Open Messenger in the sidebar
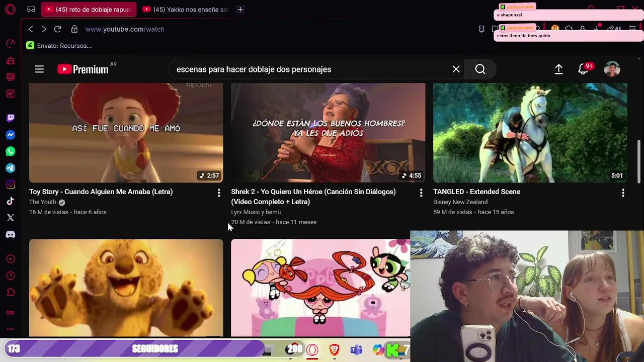Screen dimensions: 644x362 point(11,135)
